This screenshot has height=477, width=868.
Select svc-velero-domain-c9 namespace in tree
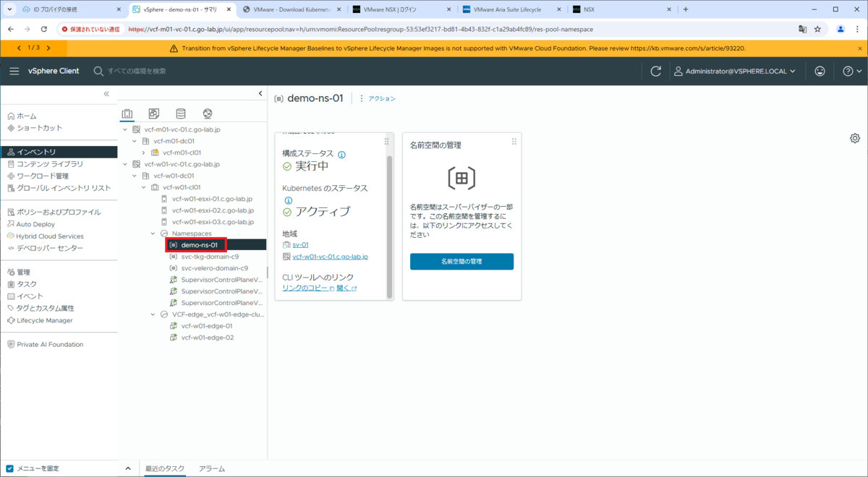click(x=214, y=268)
